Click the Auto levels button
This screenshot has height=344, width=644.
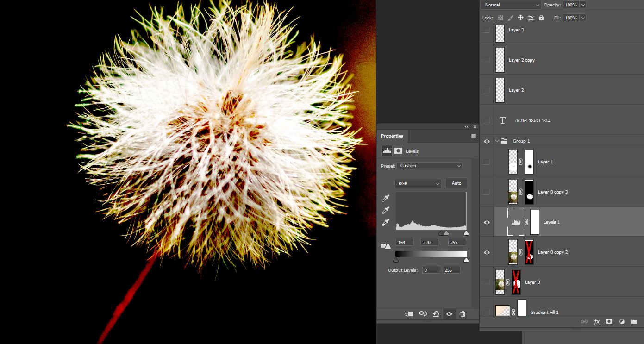coord(456,183)
